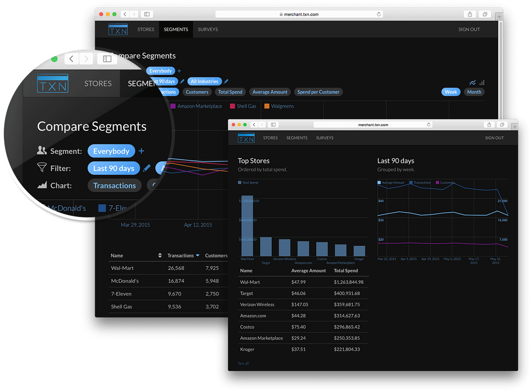532x392 pixels.
Task: Switch to bar chart view icon
Action: coord(482,83)
